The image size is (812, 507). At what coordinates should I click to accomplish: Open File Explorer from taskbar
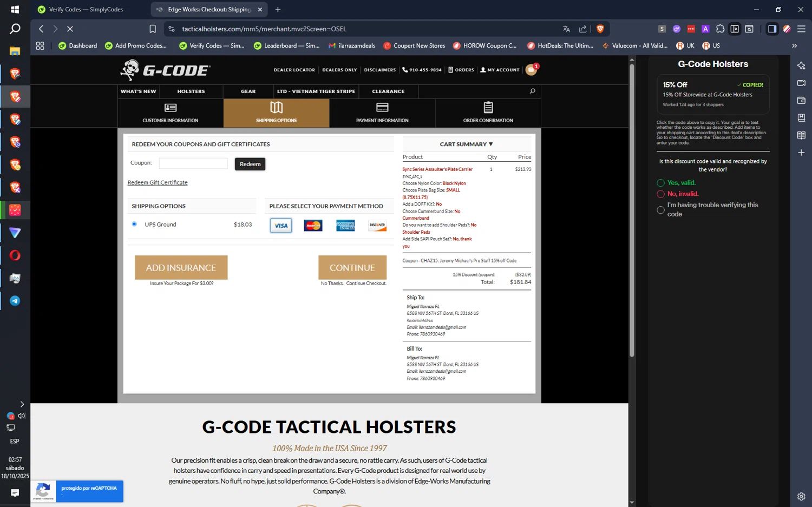(15, 51)
